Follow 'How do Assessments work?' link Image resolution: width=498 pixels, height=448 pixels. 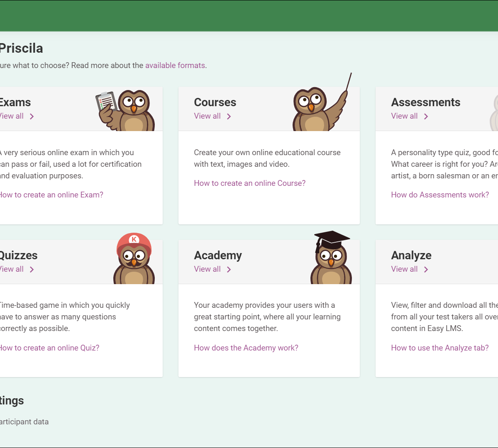[440, 195]
